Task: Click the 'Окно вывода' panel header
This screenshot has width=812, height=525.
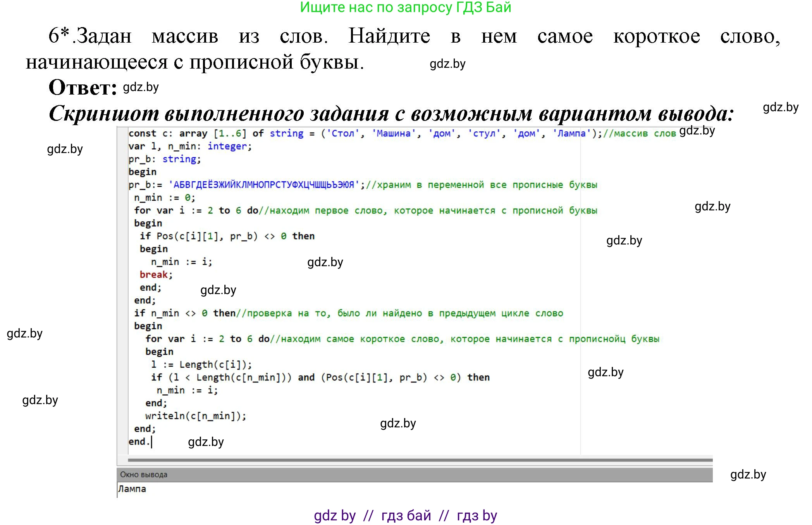Action: pos(415,475)
